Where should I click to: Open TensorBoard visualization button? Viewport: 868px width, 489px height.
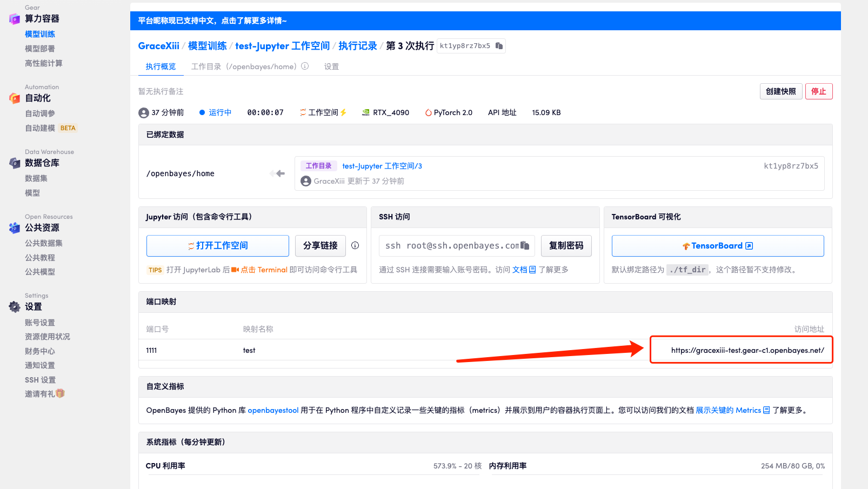(717, 246)
